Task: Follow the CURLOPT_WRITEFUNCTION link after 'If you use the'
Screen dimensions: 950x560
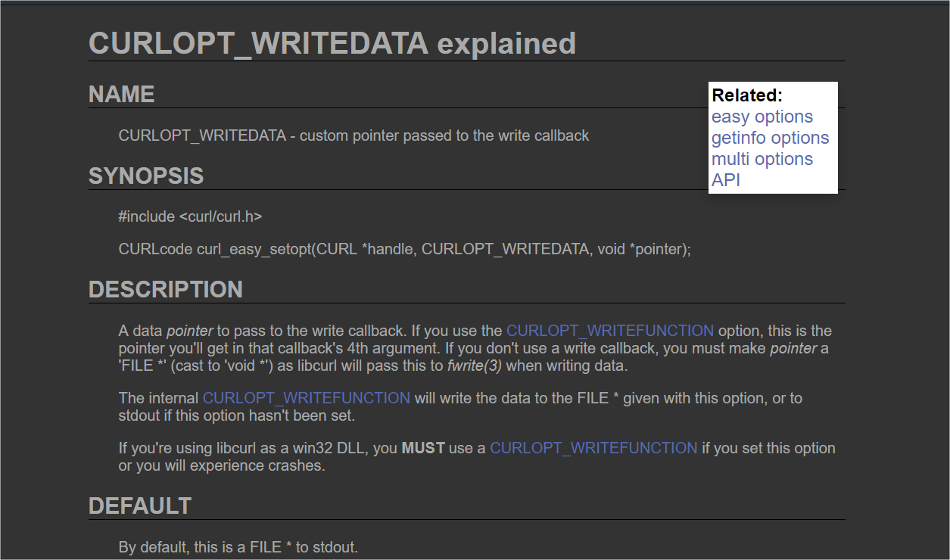Action: 610,331
